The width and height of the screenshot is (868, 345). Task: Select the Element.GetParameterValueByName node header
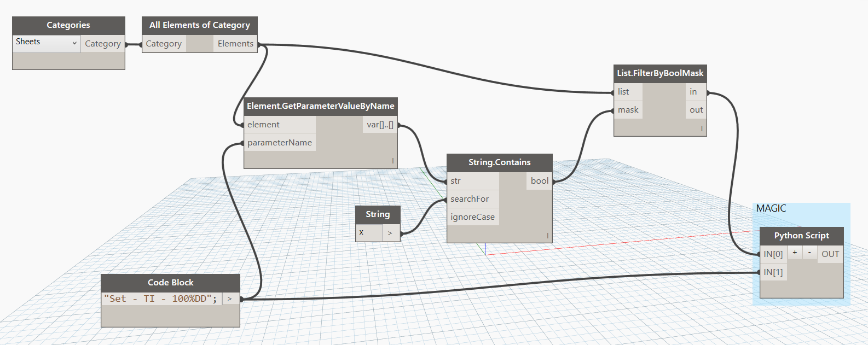[x=320, y=106]
